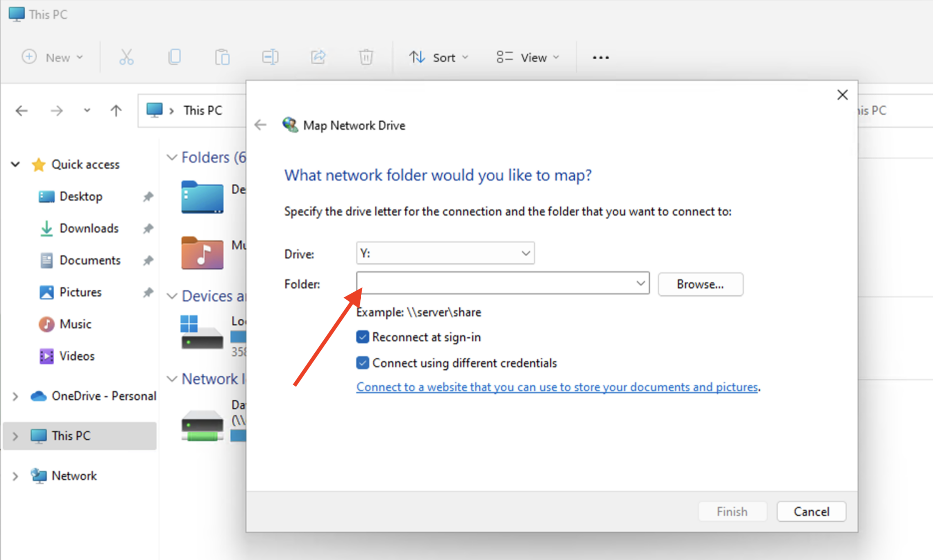Uncheck Reconnect at sign-in checkbox
Viewport: 933px width, 560px height.
363,337
